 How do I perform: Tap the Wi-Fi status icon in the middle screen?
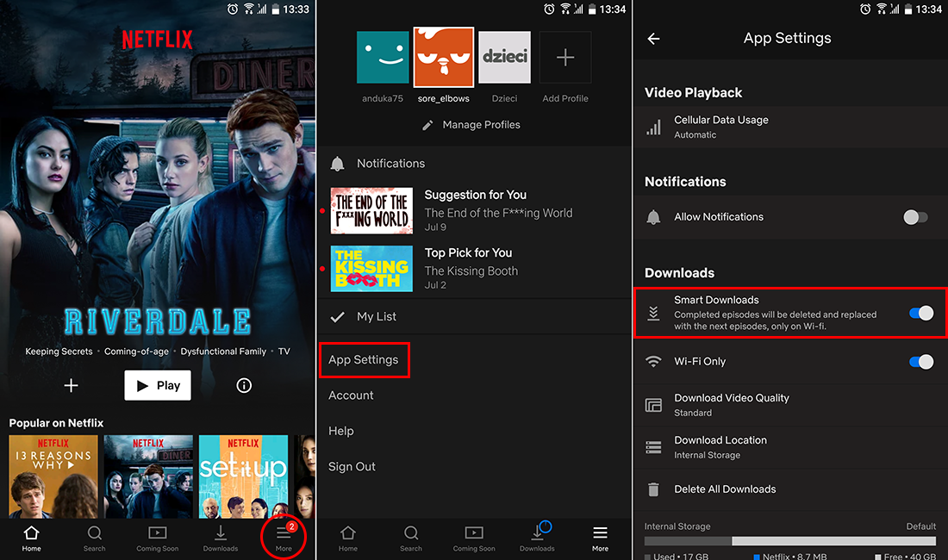(565, 9)
